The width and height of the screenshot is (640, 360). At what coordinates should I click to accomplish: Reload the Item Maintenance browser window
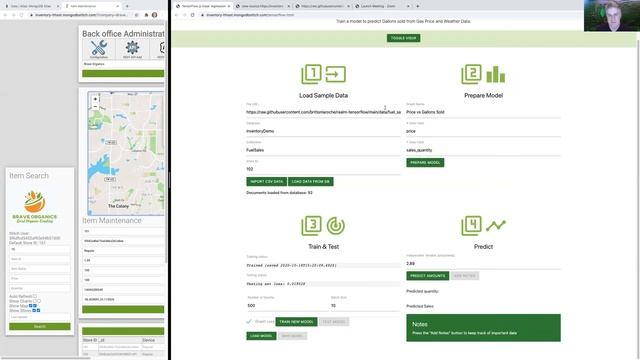point(21,15)
